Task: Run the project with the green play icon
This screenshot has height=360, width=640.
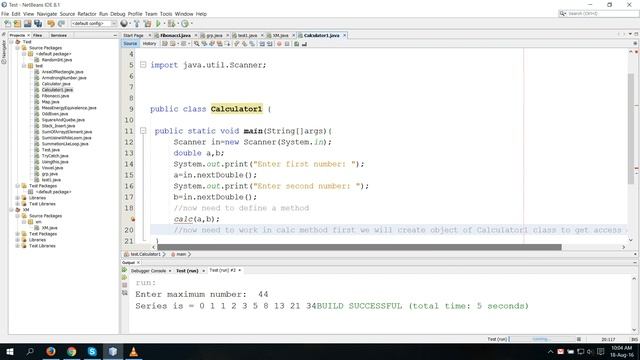Action: pos(158,24)
